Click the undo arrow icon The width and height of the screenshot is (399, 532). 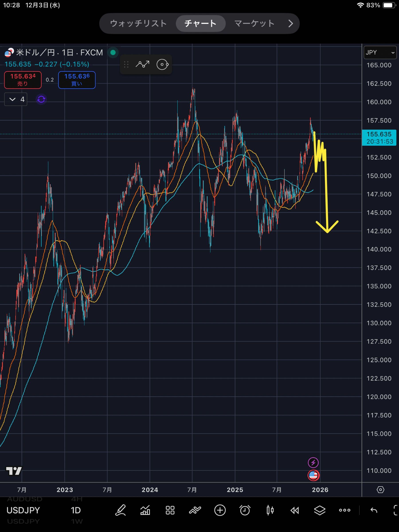pyautogui.click(x=374, y=510)
